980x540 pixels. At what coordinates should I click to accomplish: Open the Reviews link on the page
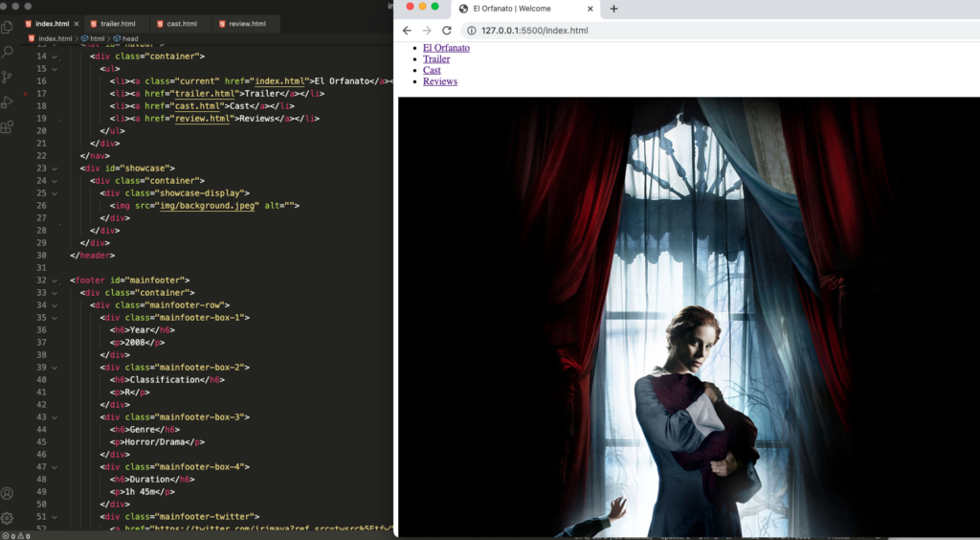(440, 82)
